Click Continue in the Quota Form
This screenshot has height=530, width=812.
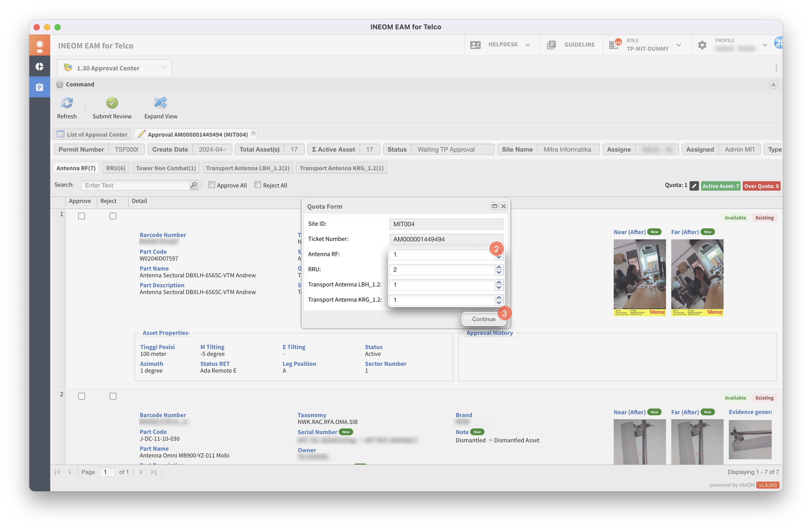click(x=483, y=319)
